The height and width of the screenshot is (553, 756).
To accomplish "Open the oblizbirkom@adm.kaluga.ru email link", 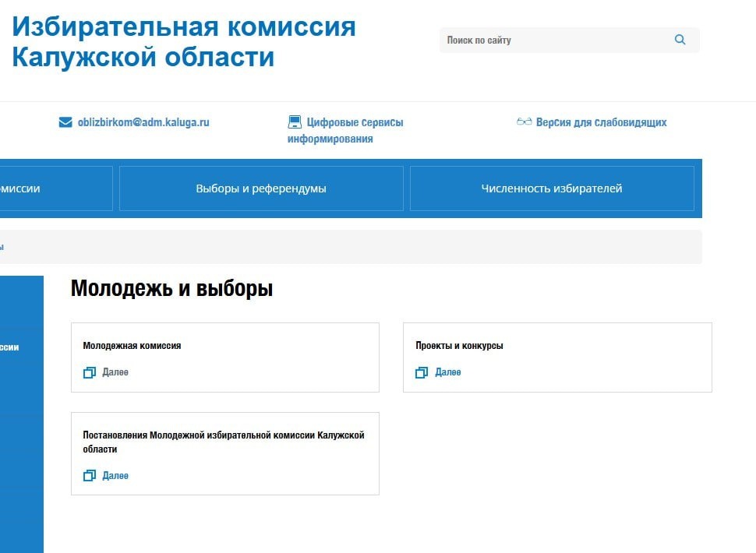I will (143, 122).
